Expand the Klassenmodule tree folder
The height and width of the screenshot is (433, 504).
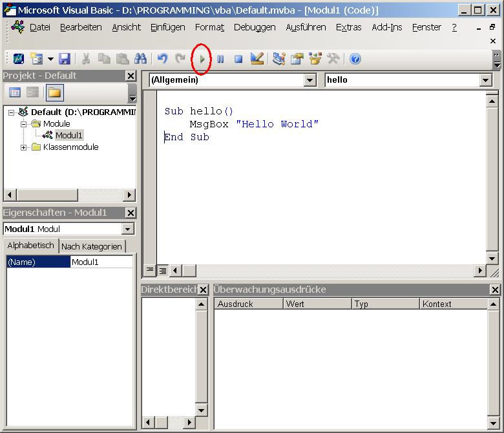(x=24, y=147)
